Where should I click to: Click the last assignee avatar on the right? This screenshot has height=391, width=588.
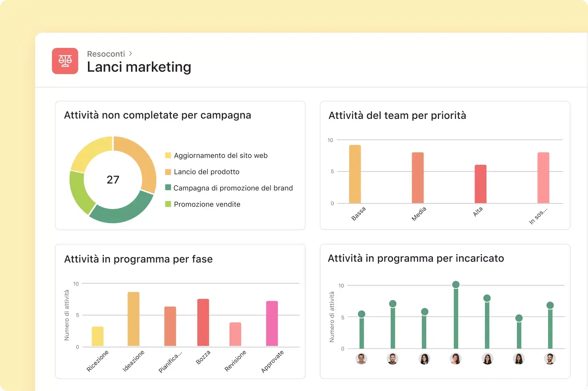(x=550, y=359)
